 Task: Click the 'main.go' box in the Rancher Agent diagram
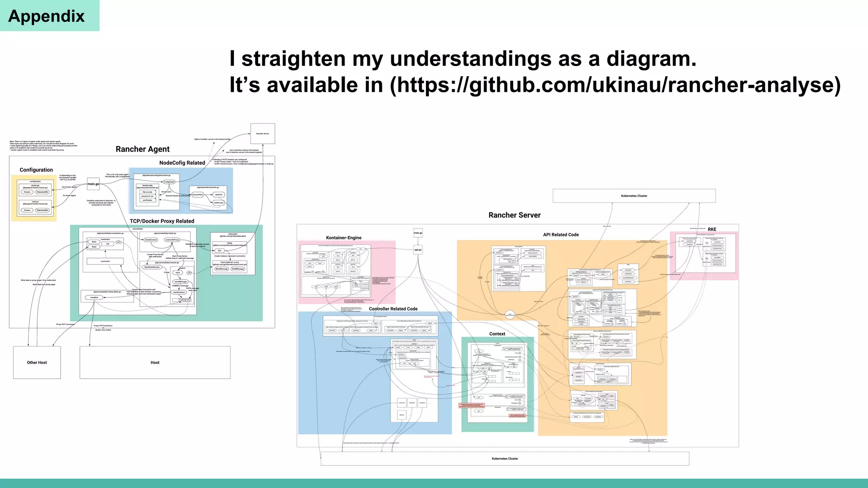(x=93, y=184)
